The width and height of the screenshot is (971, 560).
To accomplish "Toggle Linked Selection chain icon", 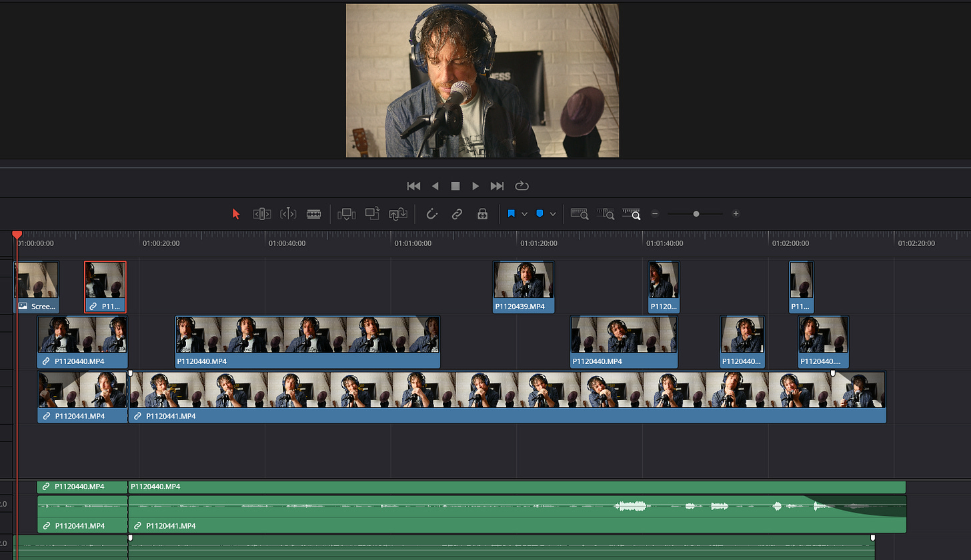I will 457,214.
